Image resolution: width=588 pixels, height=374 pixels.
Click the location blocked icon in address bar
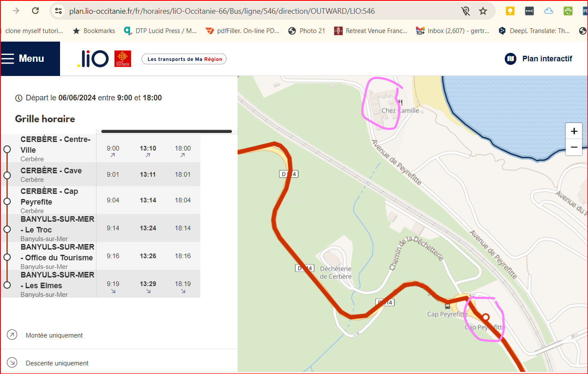465,11
